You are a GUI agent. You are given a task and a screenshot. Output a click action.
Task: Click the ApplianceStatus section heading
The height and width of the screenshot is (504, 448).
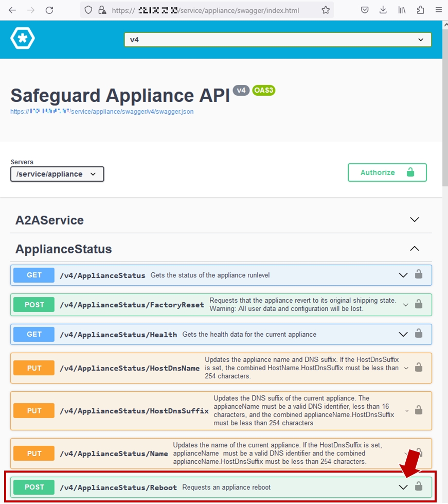point(64,249)
